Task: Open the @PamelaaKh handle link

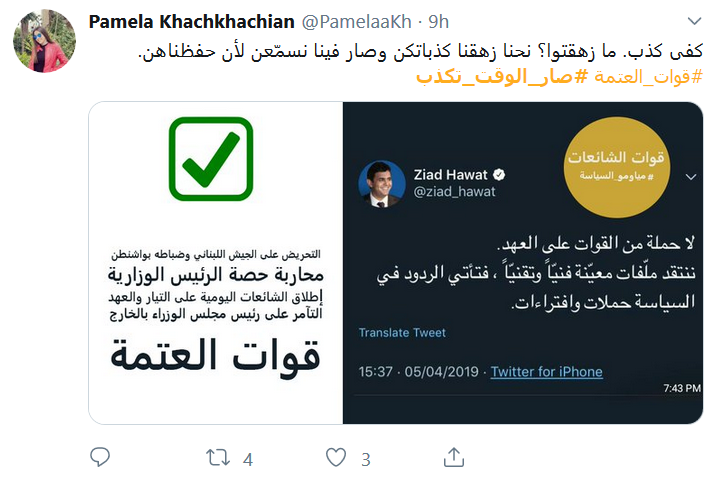Action: tap(357, 21)
